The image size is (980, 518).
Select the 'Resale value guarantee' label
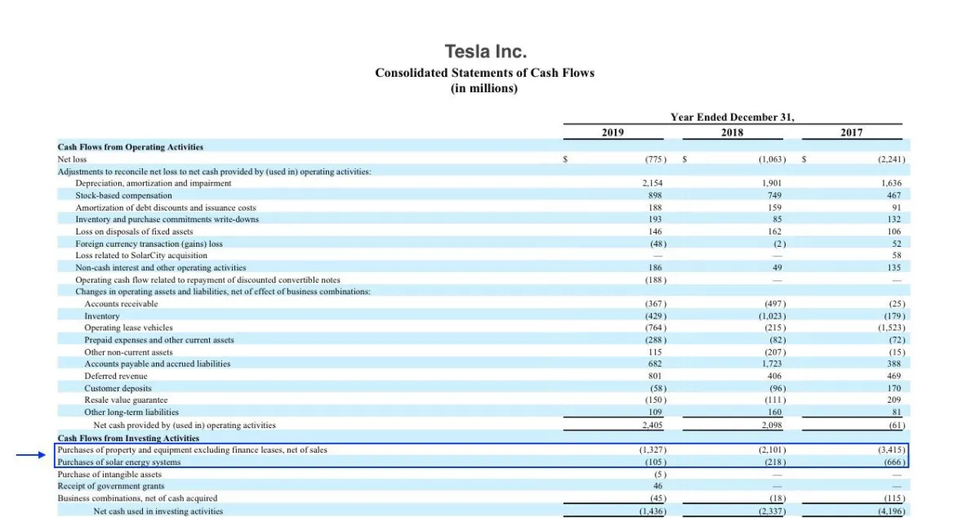(126, 400)
